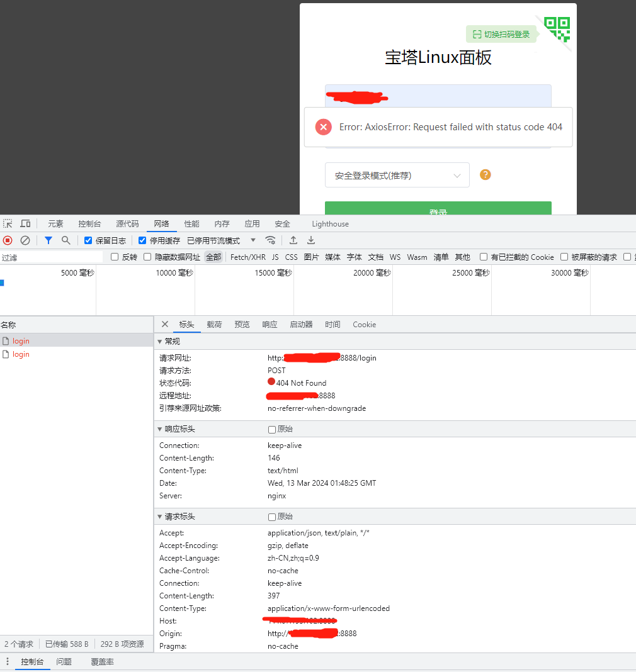Open the throttling dropdown arrow
This screenshot has height=672, width=636.
[253, 240]
